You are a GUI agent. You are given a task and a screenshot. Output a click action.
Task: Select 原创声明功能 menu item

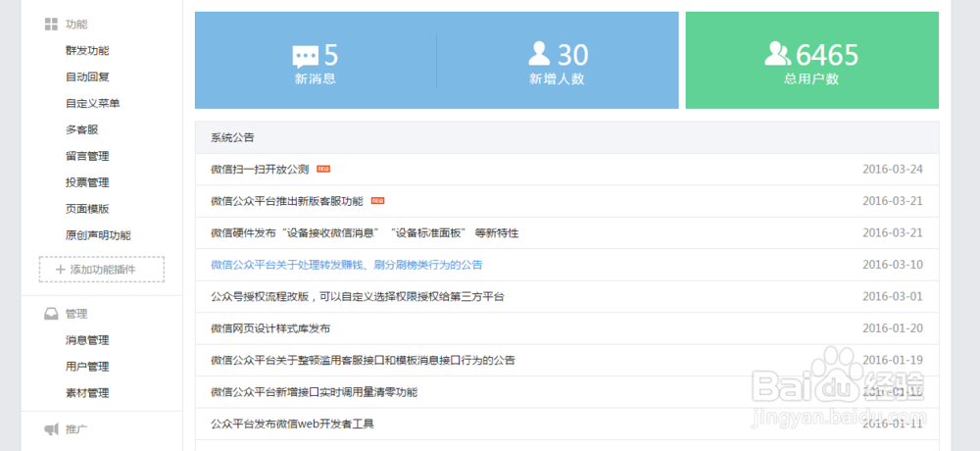click(x=98, y=235)
